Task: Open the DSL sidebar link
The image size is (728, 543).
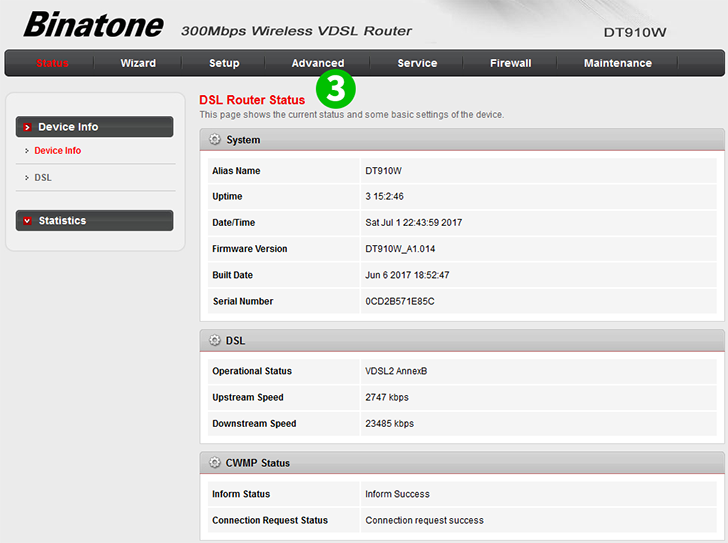Action: coord(43,177)
